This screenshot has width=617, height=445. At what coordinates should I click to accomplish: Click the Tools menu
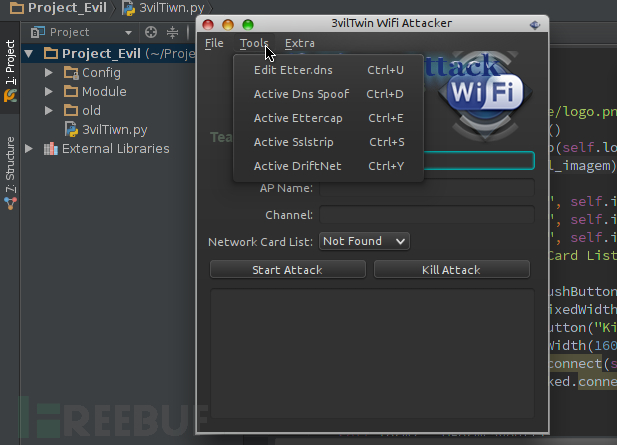254,43
